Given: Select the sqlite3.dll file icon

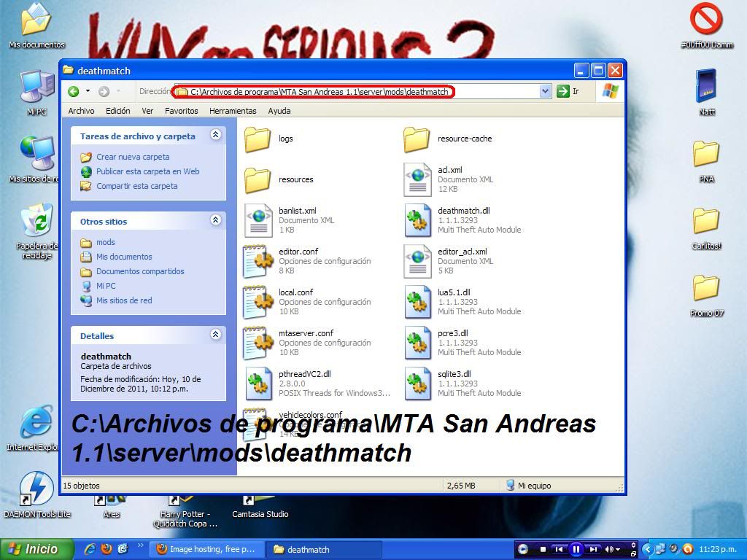Looking at the screenshot, I should [x=417, y=384].
